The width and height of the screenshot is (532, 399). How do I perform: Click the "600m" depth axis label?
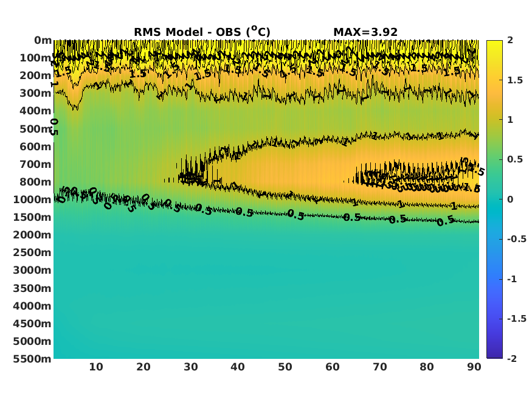(36, 147)
